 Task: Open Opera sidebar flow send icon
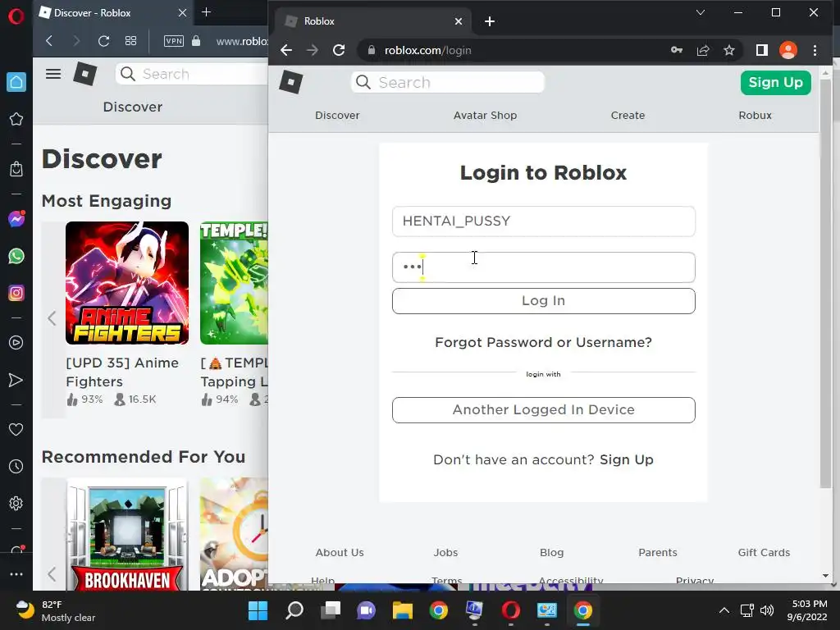(16, 380)
